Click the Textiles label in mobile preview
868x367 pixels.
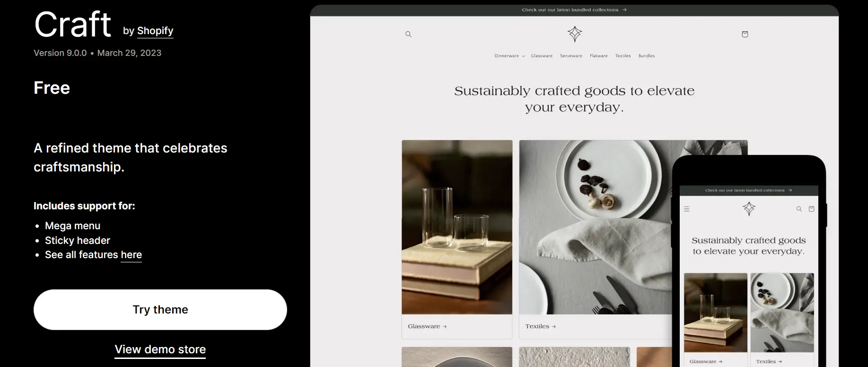(769, 361)
